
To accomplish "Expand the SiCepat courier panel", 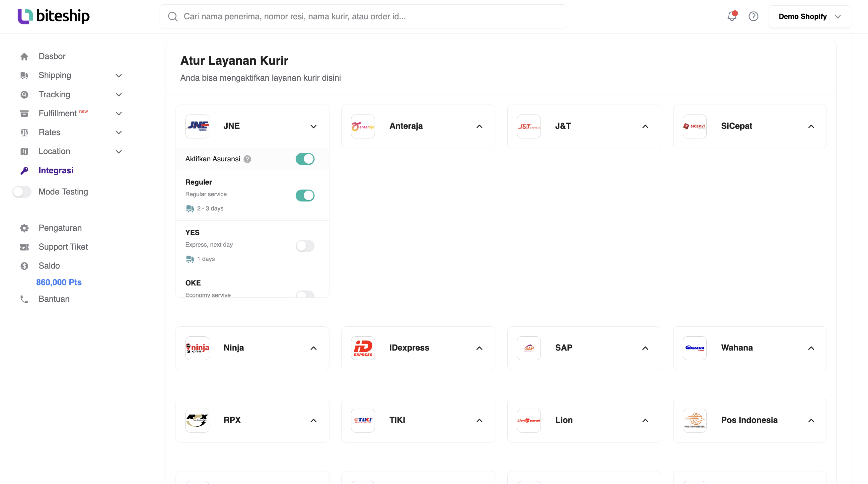I will coord(811,126).
